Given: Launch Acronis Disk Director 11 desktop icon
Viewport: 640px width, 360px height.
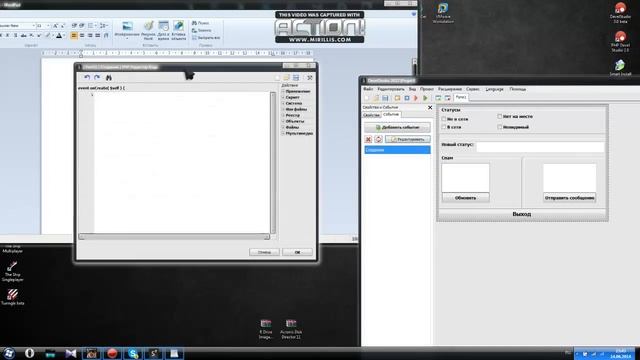Looking at the screenshot, I should point(291,329).
